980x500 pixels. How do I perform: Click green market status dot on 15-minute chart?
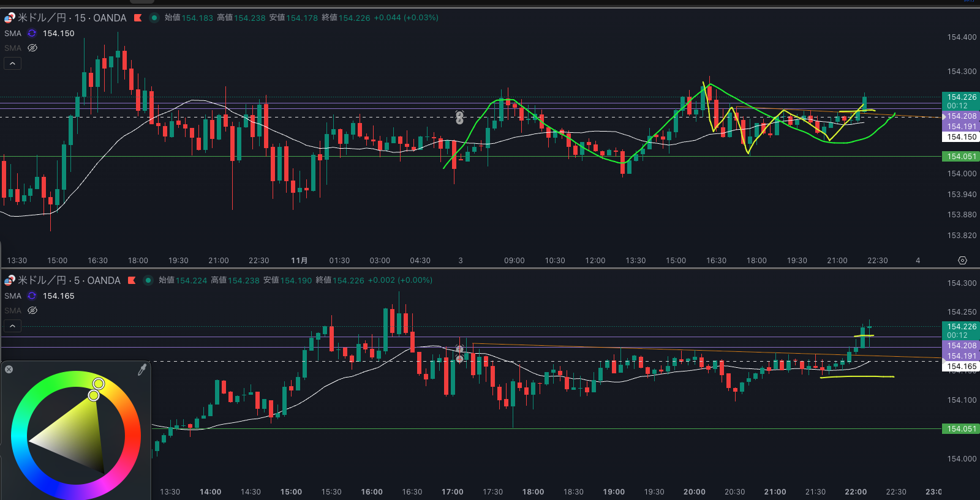point(154,18)
